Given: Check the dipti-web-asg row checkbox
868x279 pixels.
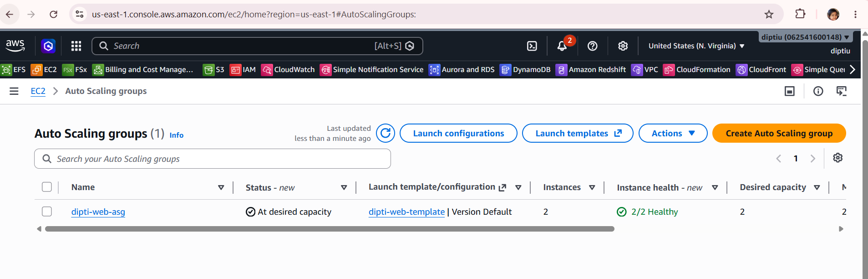Looking at the screenshot, I should pyautogui.click(x=47, y=212).
